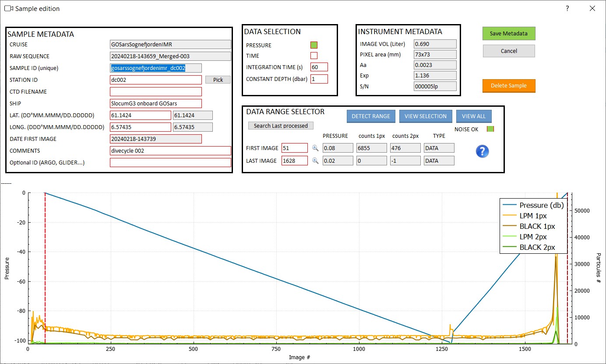Click inside the COMMENTS text field
This screenshot has width=606, height=364.
[x=170, y=150]
